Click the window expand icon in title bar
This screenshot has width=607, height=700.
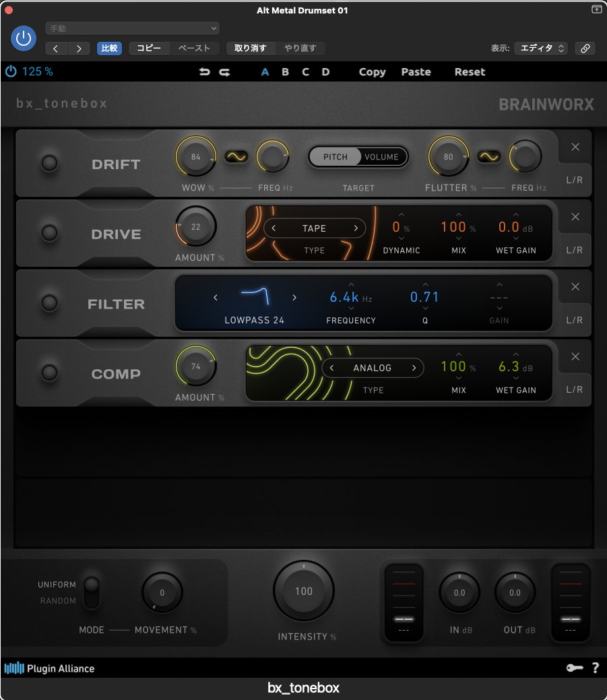[597, 9]
